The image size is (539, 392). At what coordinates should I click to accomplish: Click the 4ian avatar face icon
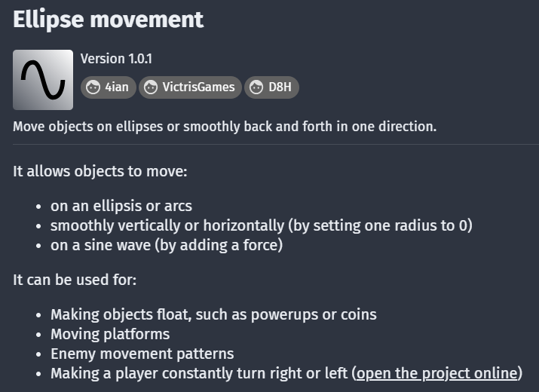point(93,87)
